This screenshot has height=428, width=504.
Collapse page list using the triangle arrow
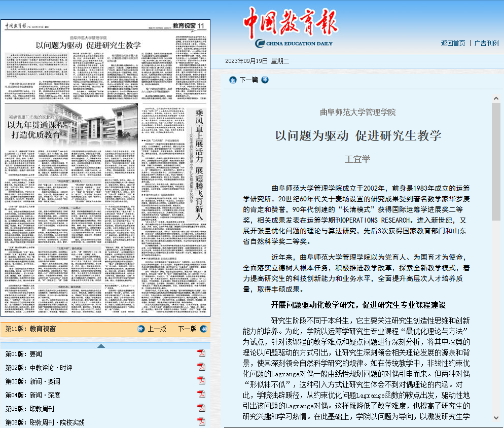point(101,346)
